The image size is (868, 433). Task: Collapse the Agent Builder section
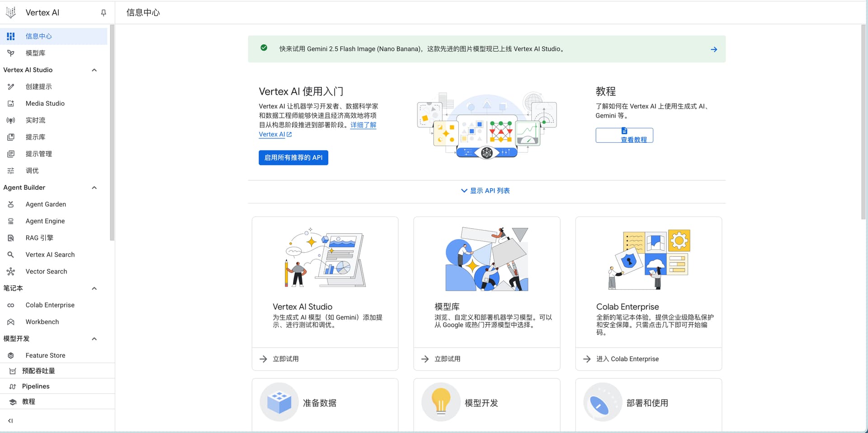pyautogui.click(x=94, y=188)
